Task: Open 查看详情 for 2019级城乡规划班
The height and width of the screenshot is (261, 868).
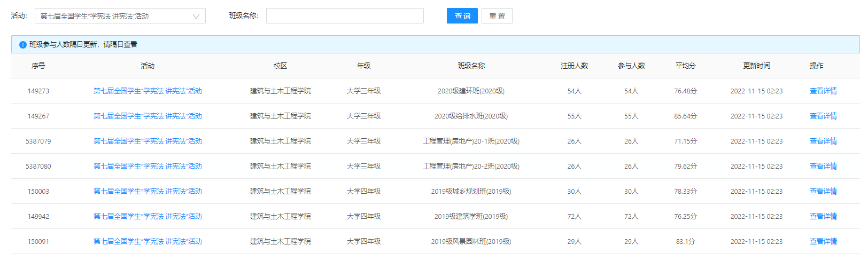Action: (823, 191)
